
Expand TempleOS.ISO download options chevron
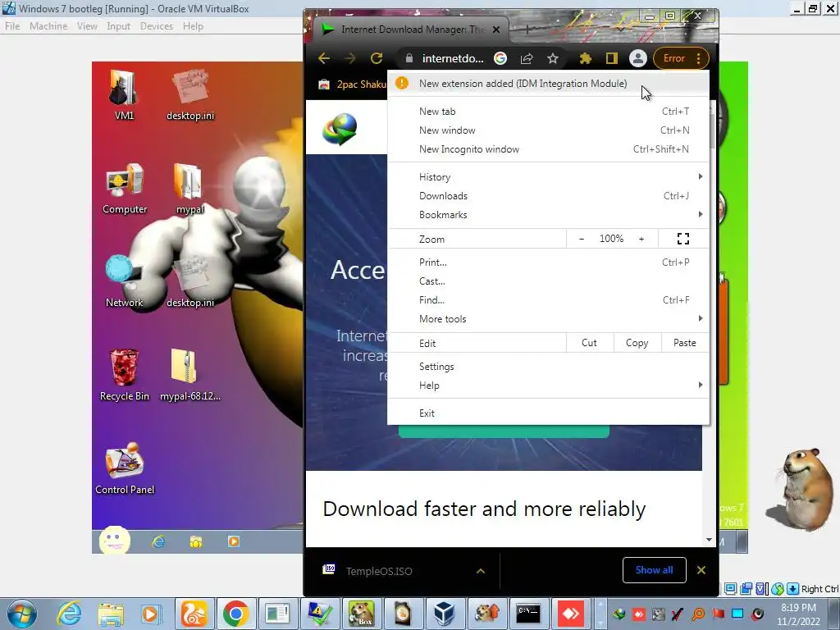click(x=481, y=571)
